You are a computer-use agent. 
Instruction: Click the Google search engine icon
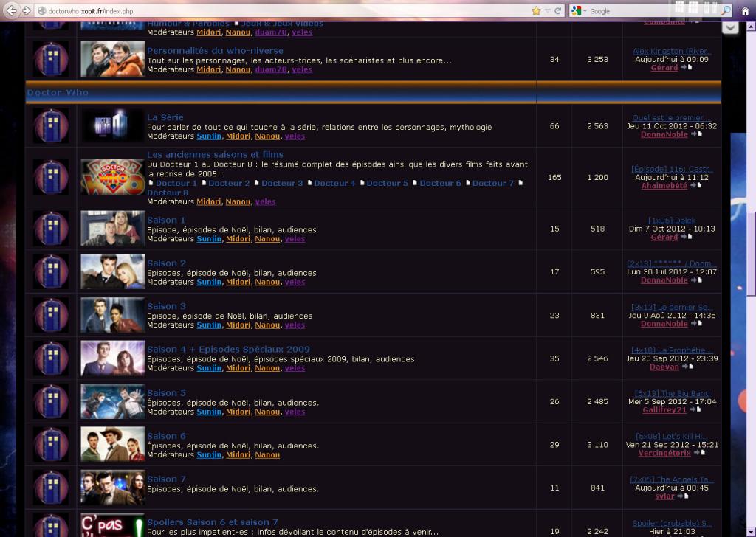click(576, 10)
